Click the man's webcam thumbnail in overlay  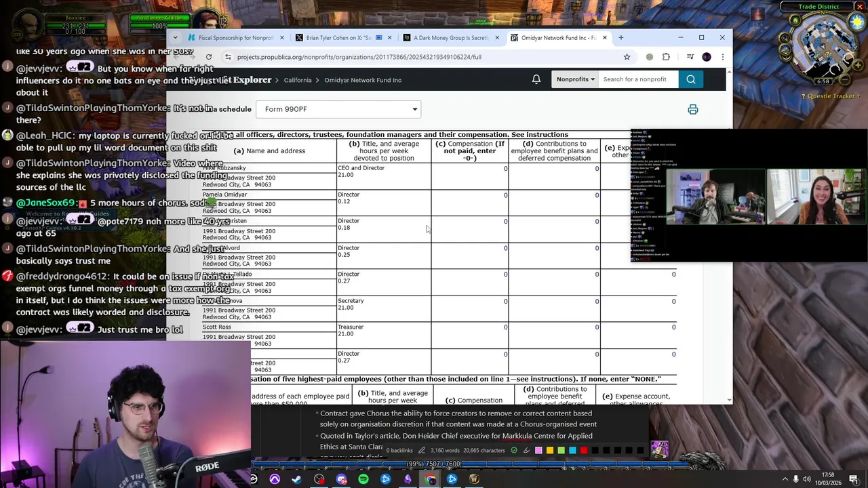[x=715, y=197]
